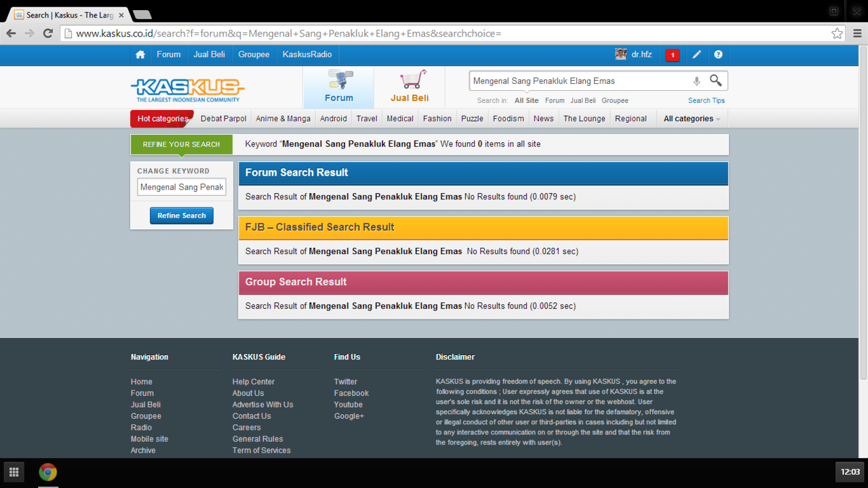The height and width of the screenshot is (488, 868).
Task: Open footer Twitter link
Action: point(346,382)
